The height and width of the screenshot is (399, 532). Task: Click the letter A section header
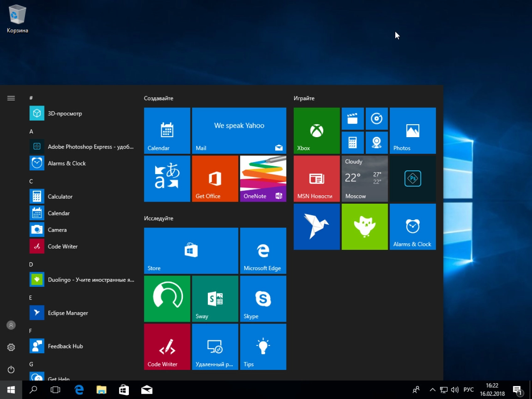pos(31,131)
